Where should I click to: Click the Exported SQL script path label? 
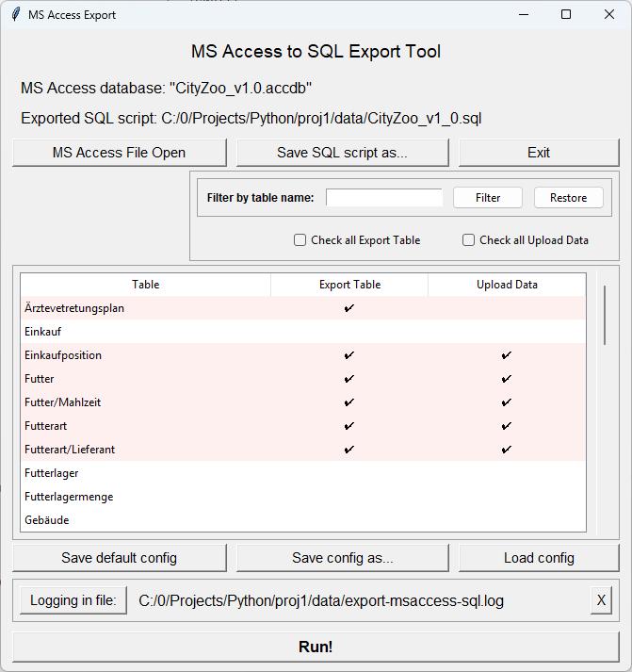[251, 119]
